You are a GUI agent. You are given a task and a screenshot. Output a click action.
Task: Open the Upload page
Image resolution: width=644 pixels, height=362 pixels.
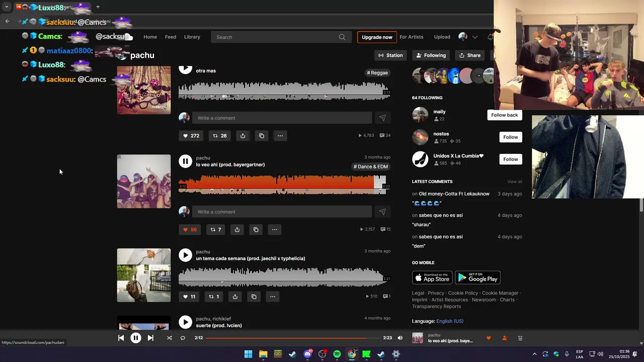tap(442, 37)
